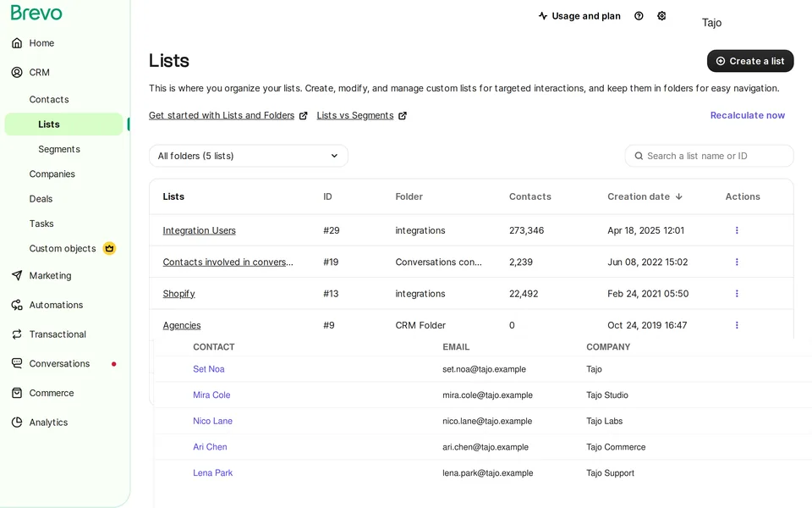812x508 pixels.
Task: Open the settings gear icon
Action: coord(661,16)
